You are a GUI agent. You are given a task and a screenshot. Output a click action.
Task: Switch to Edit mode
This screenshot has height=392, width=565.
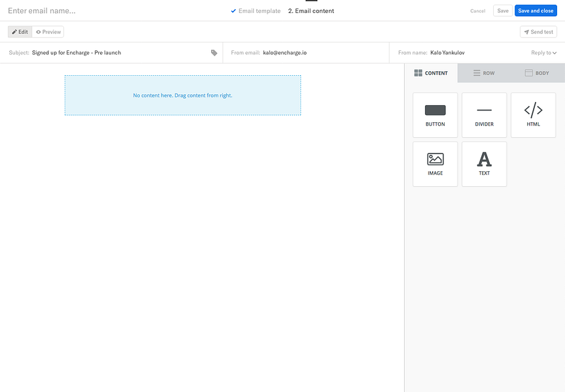coord(20,31)
